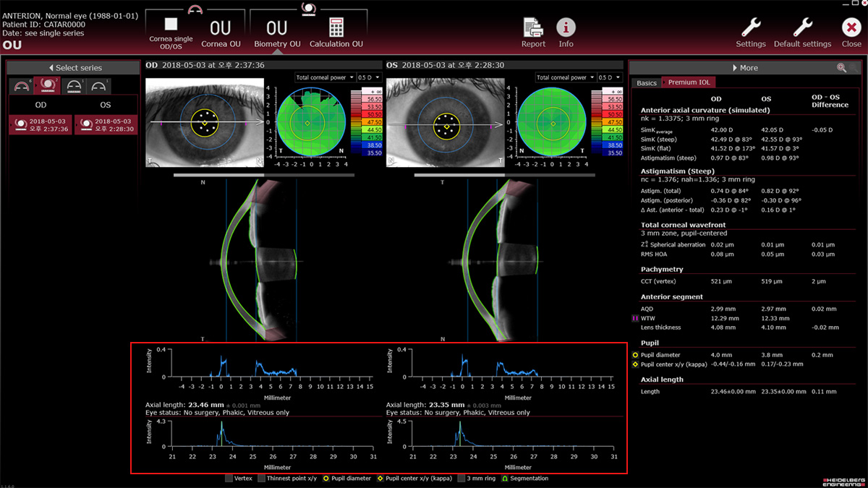868x488 pixels.
Task: Open the Calculation OU calculator
Action: click(336, 33)
